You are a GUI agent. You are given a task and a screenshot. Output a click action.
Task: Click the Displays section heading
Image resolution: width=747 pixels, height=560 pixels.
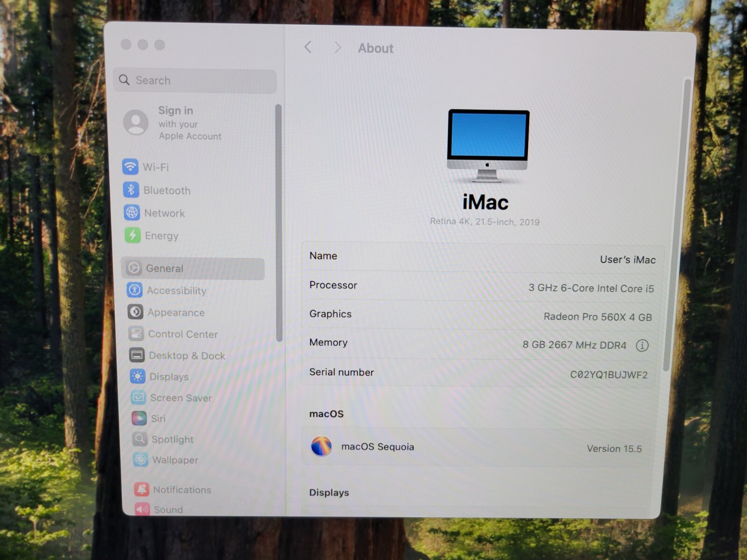point(329,492)
